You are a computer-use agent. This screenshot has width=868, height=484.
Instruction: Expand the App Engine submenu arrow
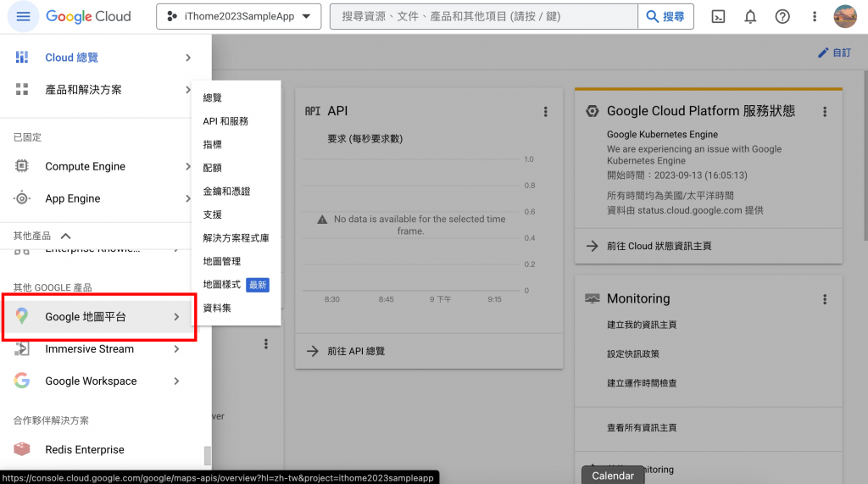[188, 198]
